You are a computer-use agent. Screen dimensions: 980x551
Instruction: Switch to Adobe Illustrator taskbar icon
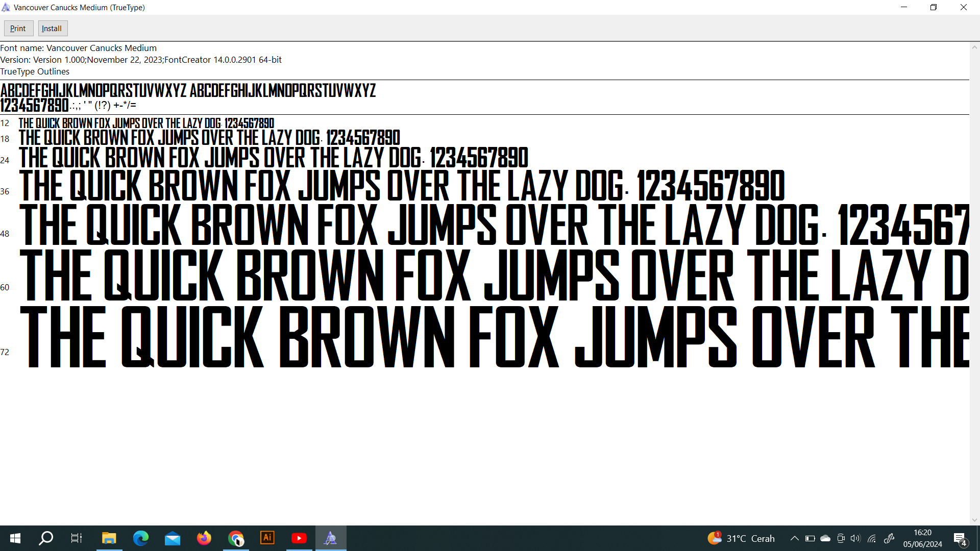coord(267,538)
